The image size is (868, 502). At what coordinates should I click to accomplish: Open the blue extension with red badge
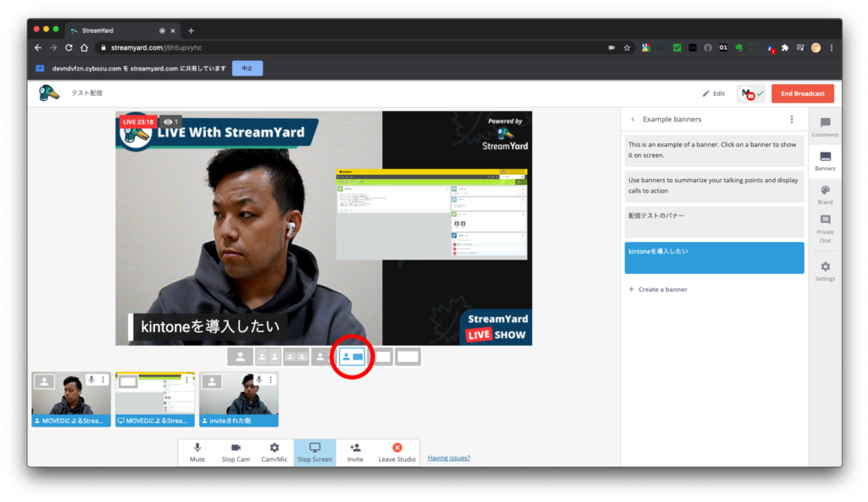771,49
